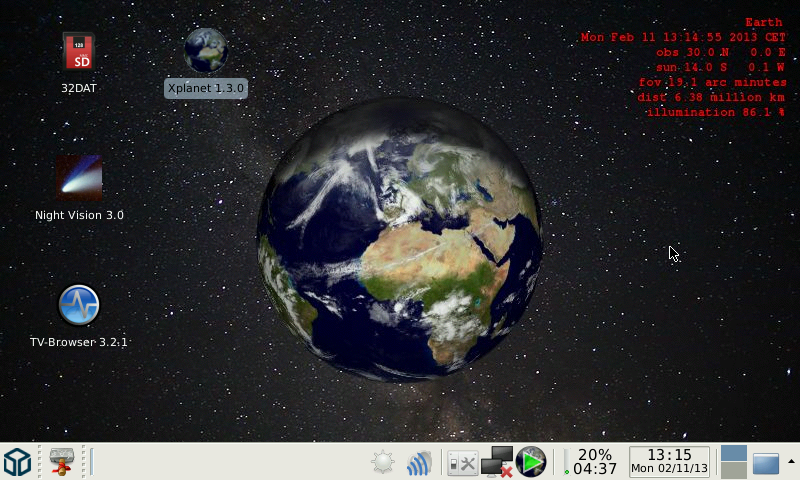Expand the panel's small up arrow
Image resolution: width=800 pixels, height=480 pixels.
tap(791, 461)
